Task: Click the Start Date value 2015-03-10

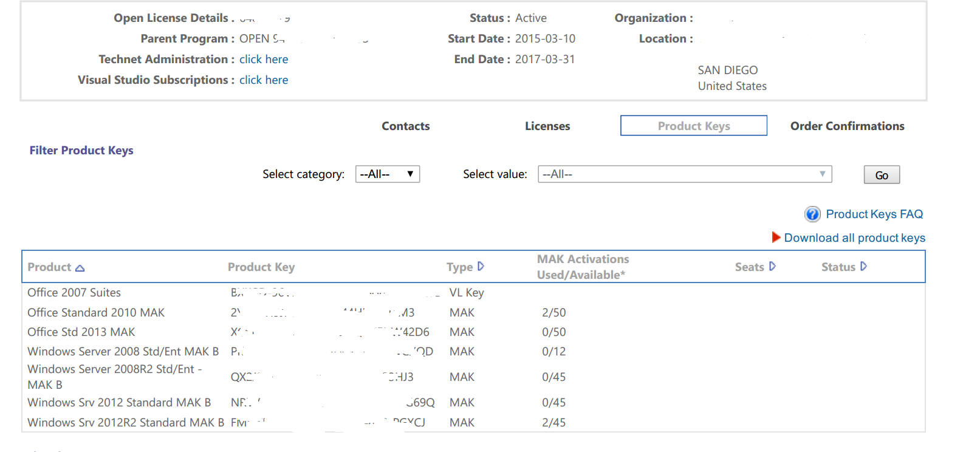Action: point(545,38)
